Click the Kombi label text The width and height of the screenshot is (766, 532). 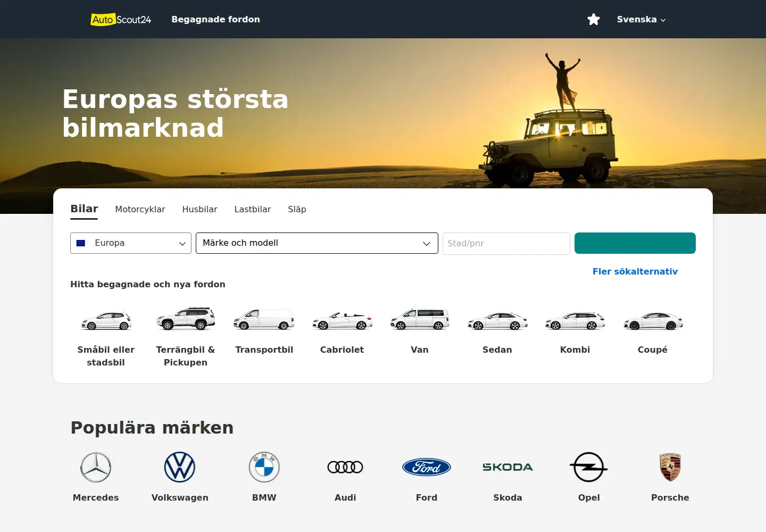pos(575,350)
